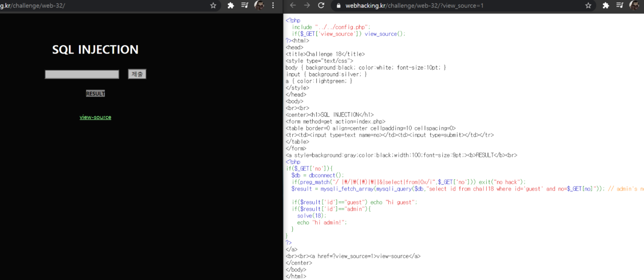The image size is (644, 280).
Task: Bookmark the page with right window's star icon
Action: tap(588, 5)
